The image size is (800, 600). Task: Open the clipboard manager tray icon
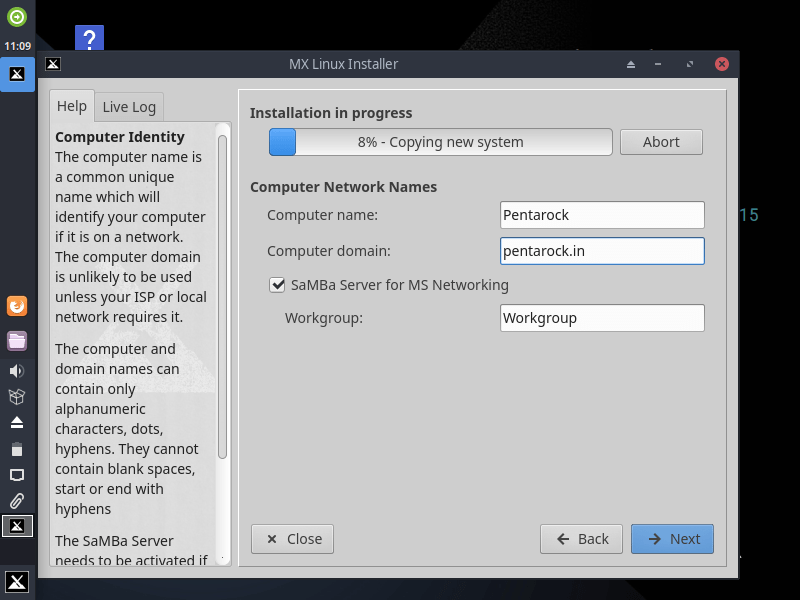(x=17, y=449)
